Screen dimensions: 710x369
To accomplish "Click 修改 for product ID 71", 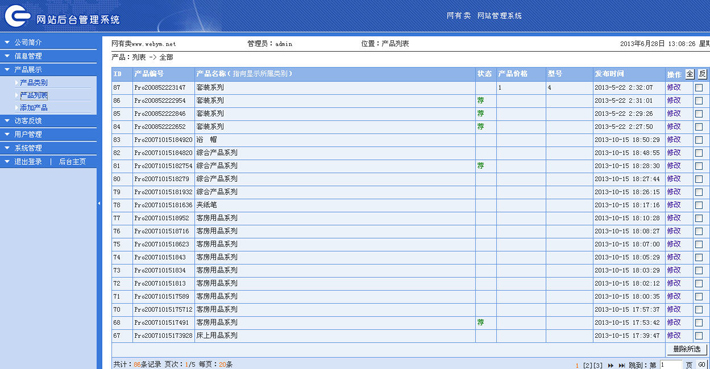I will pos(674,296).
